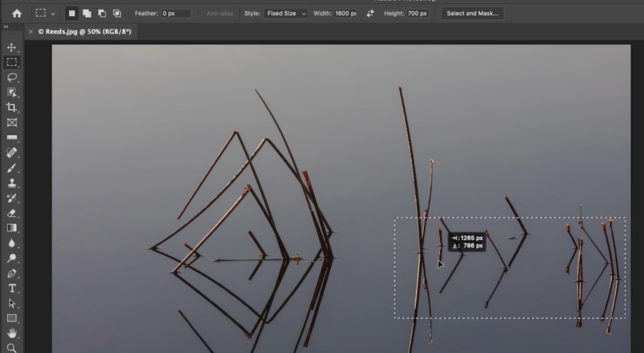Select the Horizontal Type tool
The width and height of the screenshot is (644, 353).
(12, 289)
